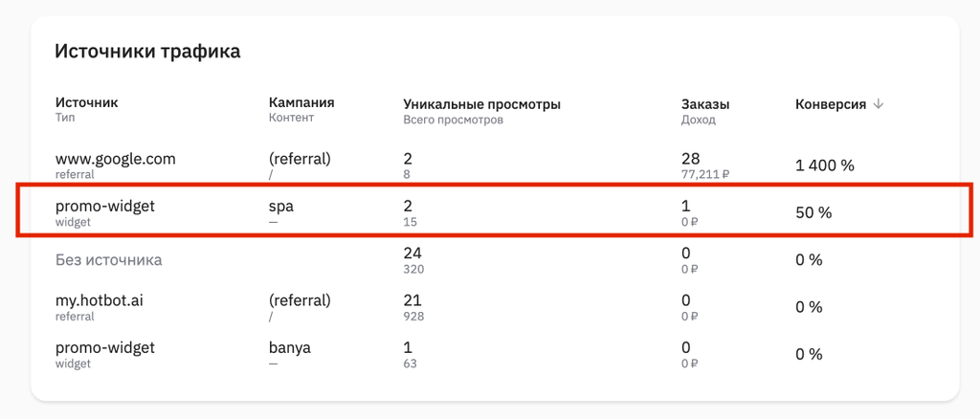Image resolution: width=980 pixels, height=419 pixels.
Task: Click Уникальные просмотры column header
Action: (x=482, y=104)
